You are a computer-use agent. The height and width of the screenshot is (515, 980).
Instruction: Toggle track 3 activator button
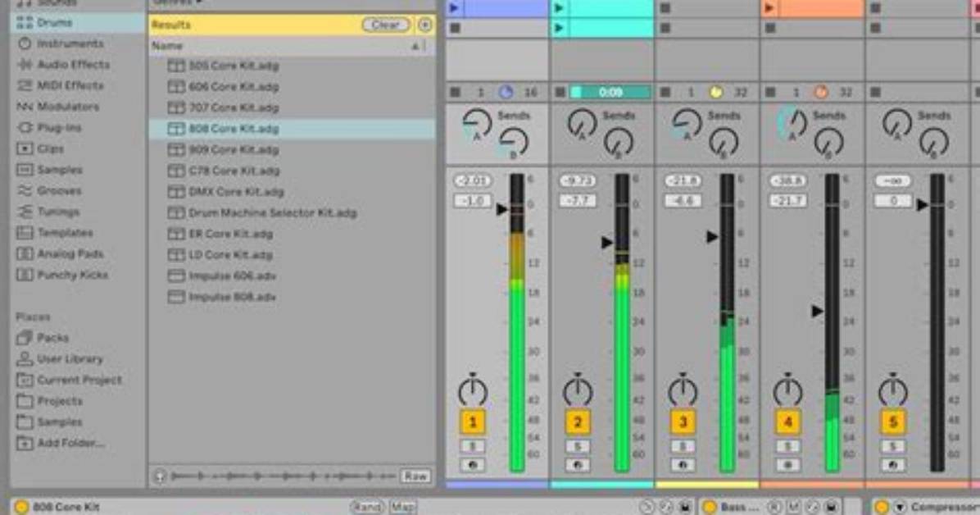click(x=683, y=422)
